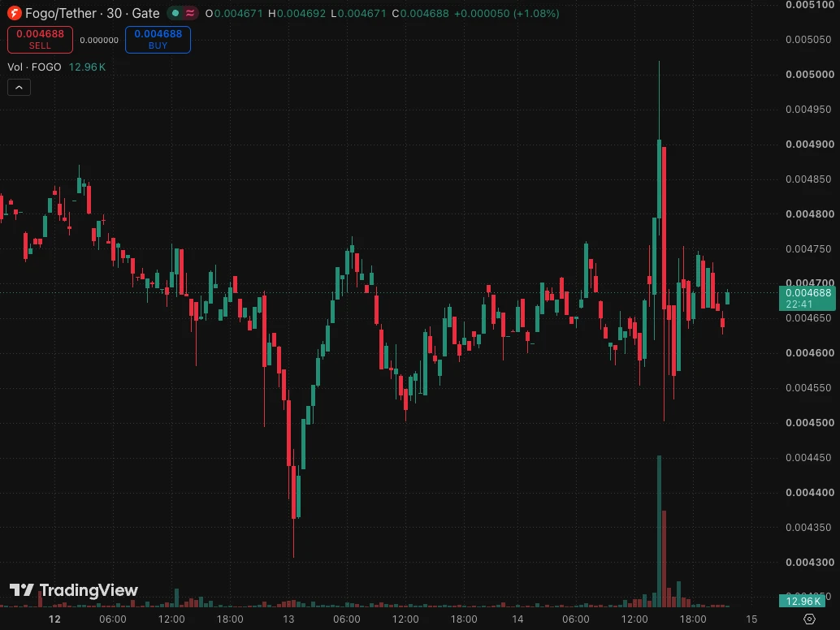Click the close value C0.004688 in header

(421, 13)
